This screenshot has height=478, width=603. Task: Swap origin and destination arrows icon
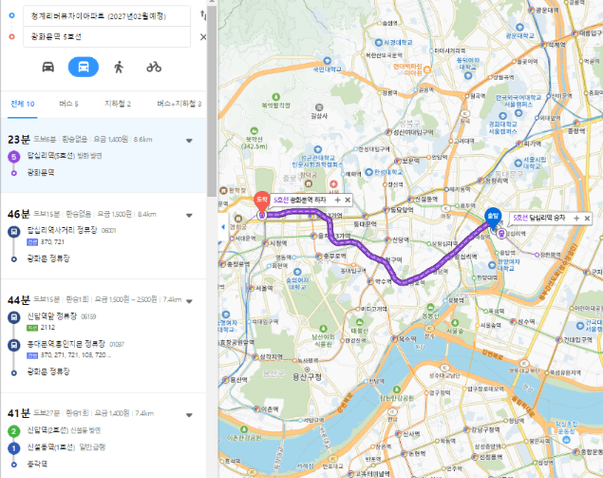[x=203, y=15]
